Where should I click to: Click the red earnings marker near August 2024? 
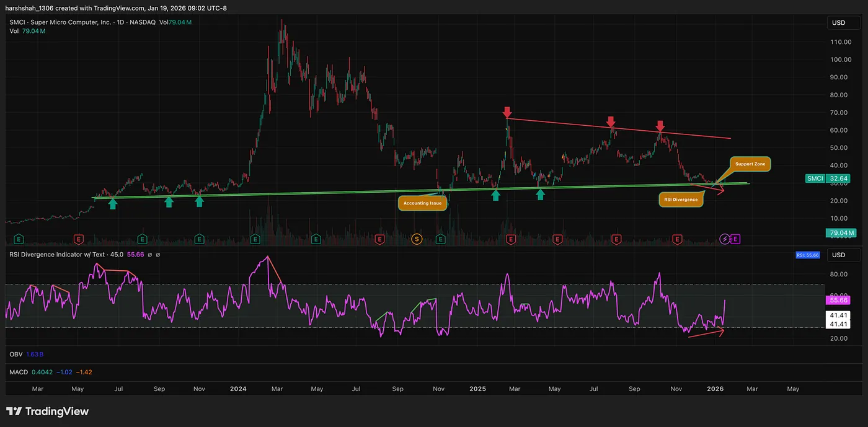381,239
